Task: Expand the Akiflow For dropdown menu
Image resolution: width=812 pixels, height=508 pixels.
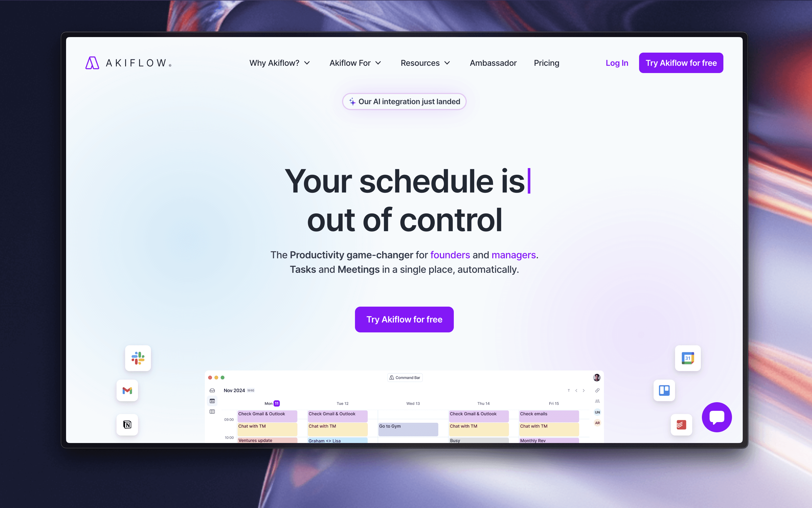Action: pyautogui.click(x=354, y=62)
